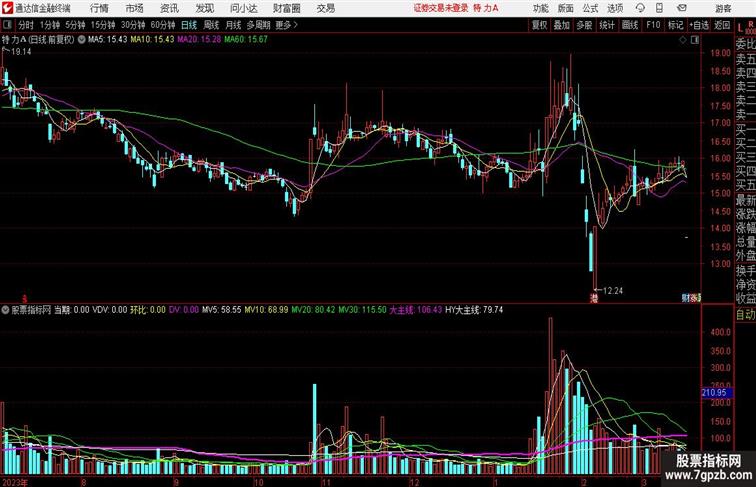Viewport: 756px width, 487px height.
Task: Click the 通达信 red logo icon
Action: (x=8, y=8)
